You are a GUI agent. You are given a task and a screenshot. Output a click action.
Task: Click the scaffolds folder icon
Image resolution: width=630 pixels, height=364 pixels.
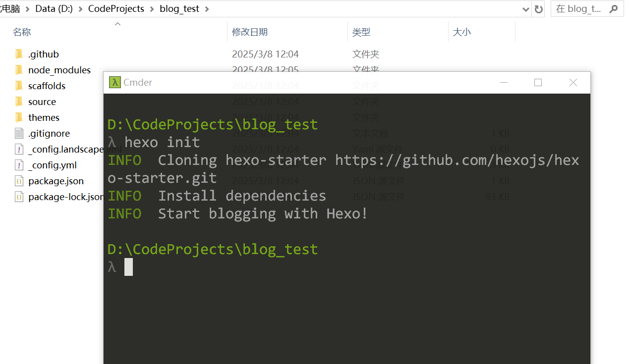pos(19,86)
